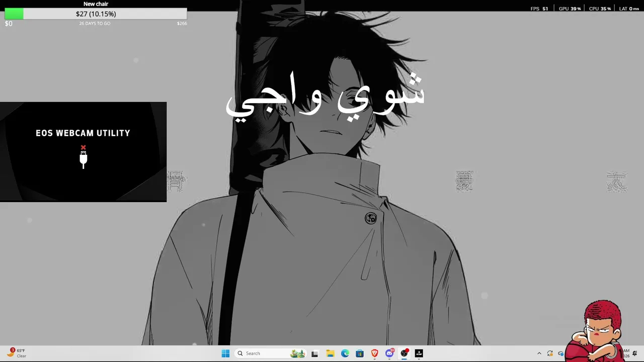Click the taskbar Search box
This screenshot has width=644, height=362.
271,353
